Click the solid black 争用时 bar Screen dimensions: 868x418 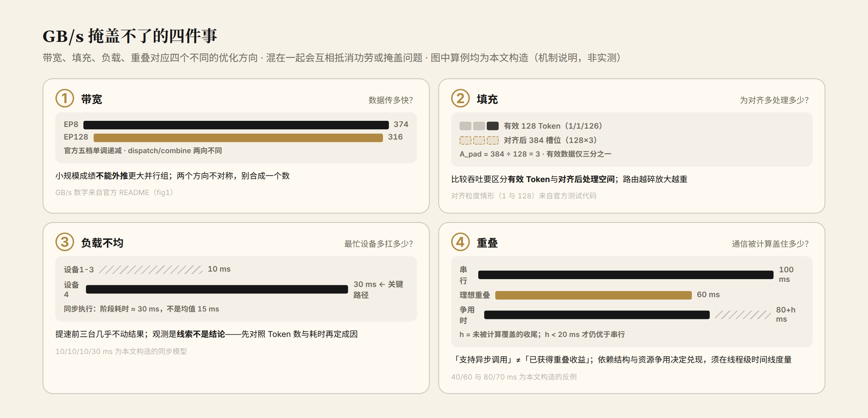point(597,315)
